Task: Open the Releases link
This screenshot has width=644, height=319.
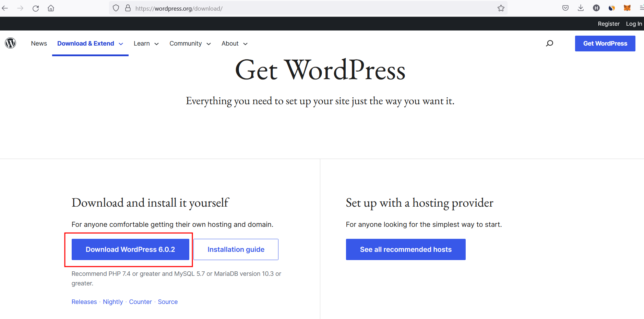Action: click(84, 302)
